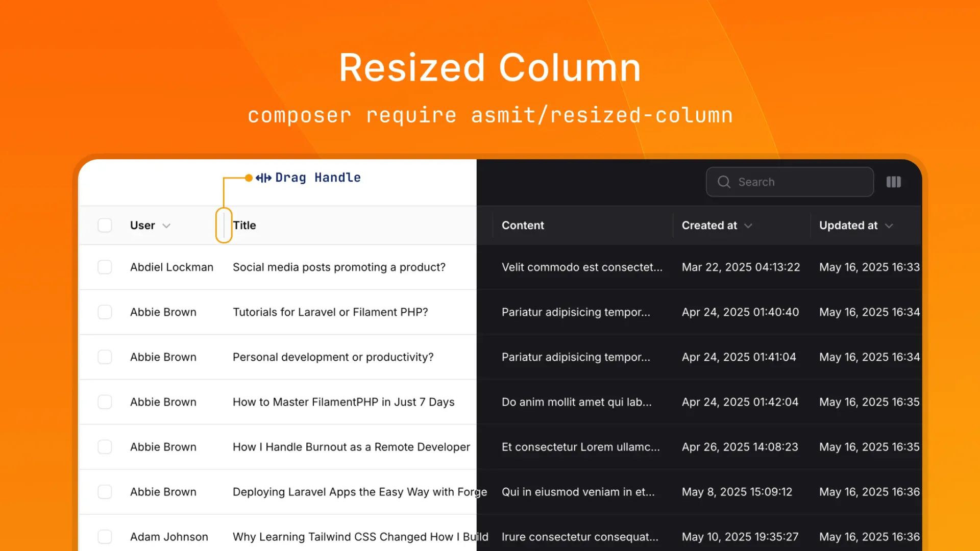Viewport: 980px width, 551px height.
Task: Open the toggle columns icon
Action: pyautogui.click(x=894, y=182)
